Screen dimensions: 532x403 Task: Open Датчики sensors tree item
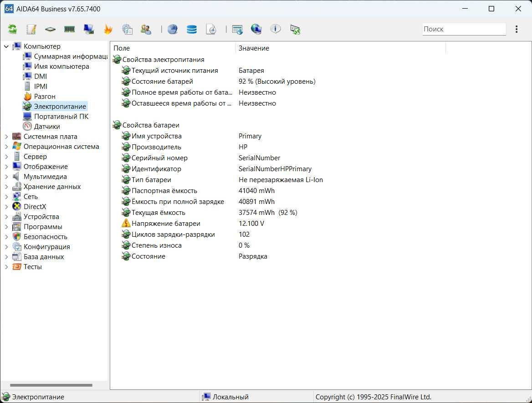coord(47,127)
